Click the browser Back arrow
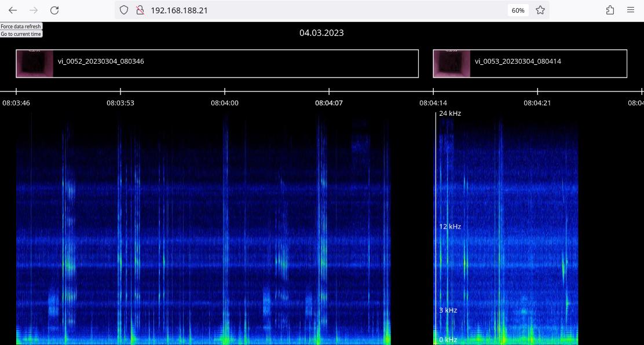Screen dimensions: 644x345 [x=13, y=10]
